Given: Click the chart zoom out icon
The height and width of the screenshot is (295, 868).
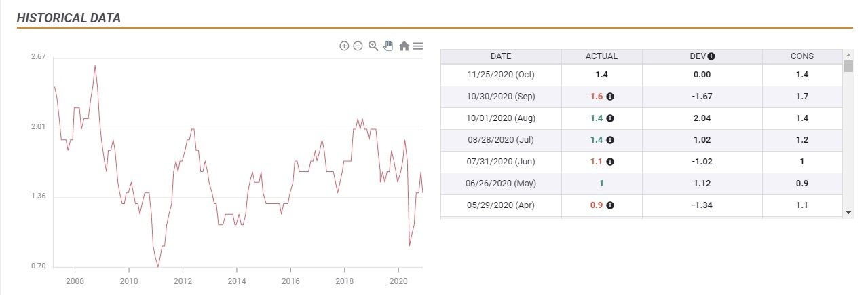Looking at the screenshot, I should (x=358, y=46).
